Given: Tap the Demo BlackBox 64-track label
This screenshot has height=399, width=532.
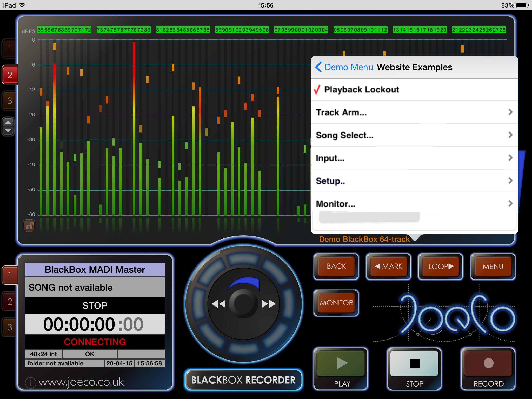Looking at the screenshot, I should coord(364,239).
